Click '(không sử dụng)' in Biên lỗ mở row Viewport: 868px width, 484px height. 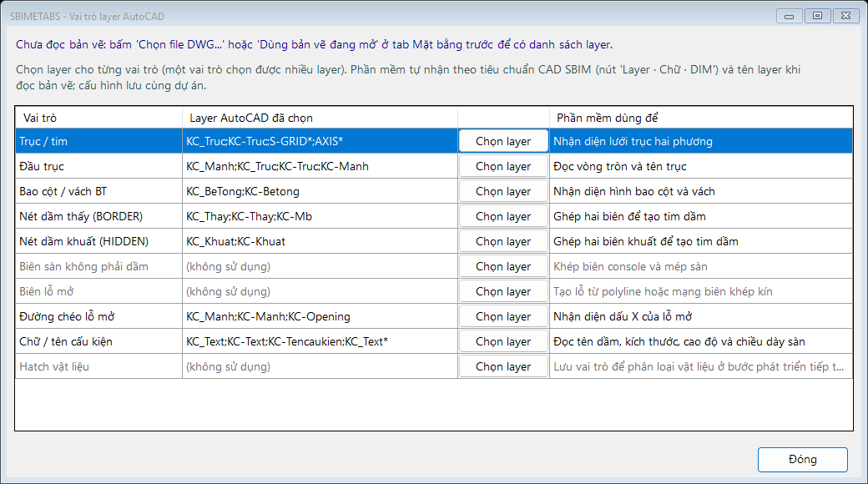coord(320,291)
